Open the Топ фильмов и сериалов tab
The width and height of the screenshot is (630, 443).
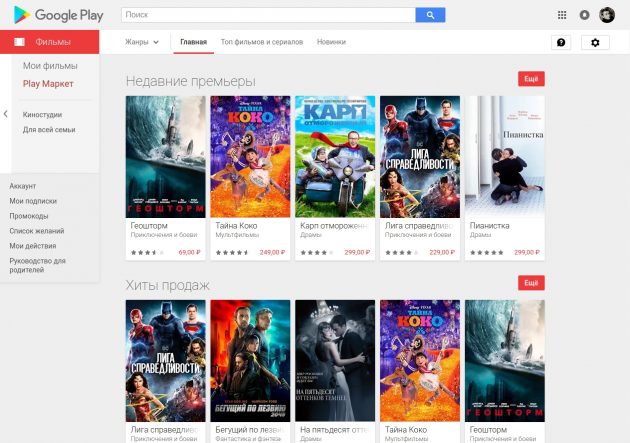262,42
